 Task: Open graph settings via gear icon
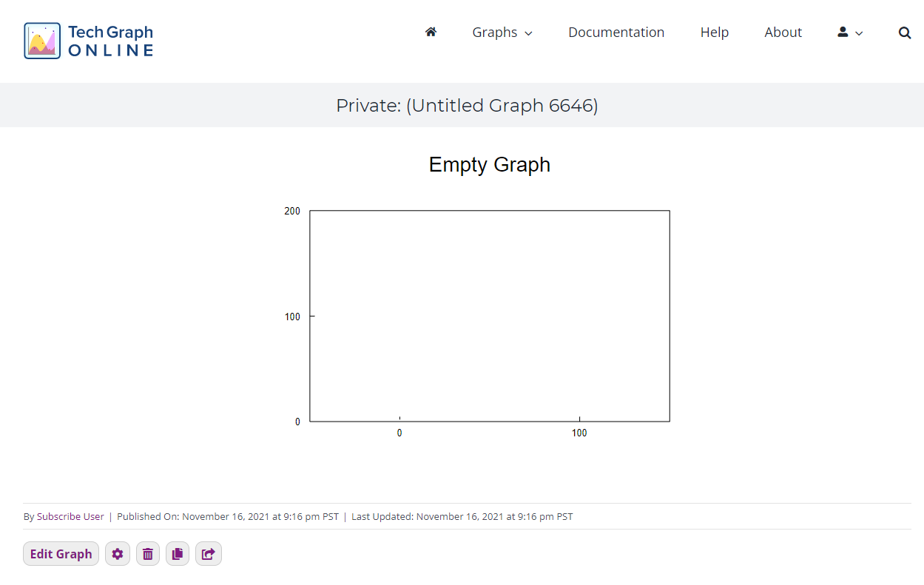pos(118,553)
